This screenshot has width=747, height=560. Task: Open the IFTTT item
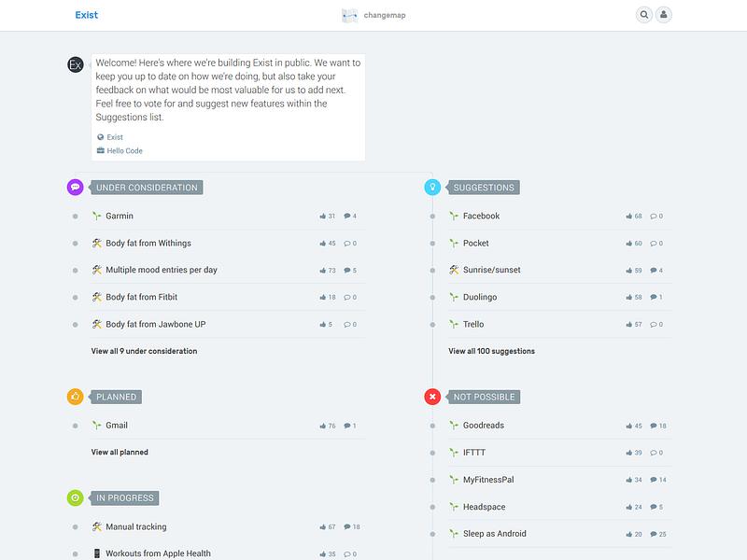474,453
